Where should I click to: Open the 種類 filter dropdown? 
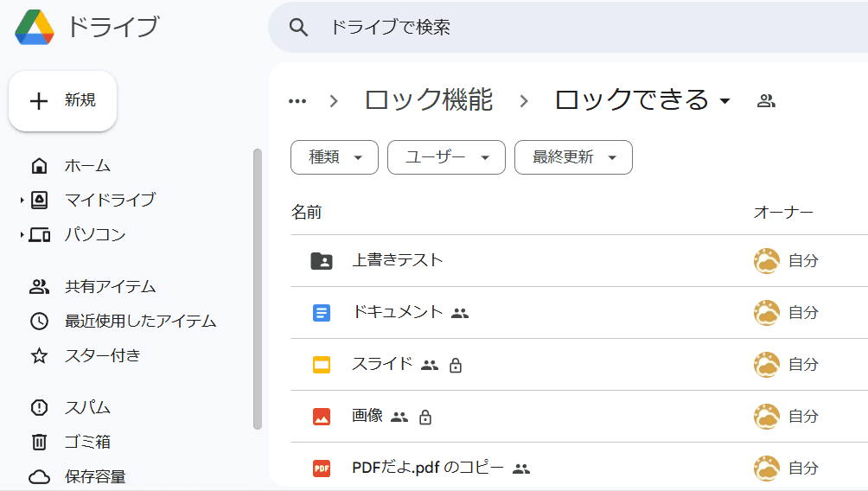coord(335,157)
